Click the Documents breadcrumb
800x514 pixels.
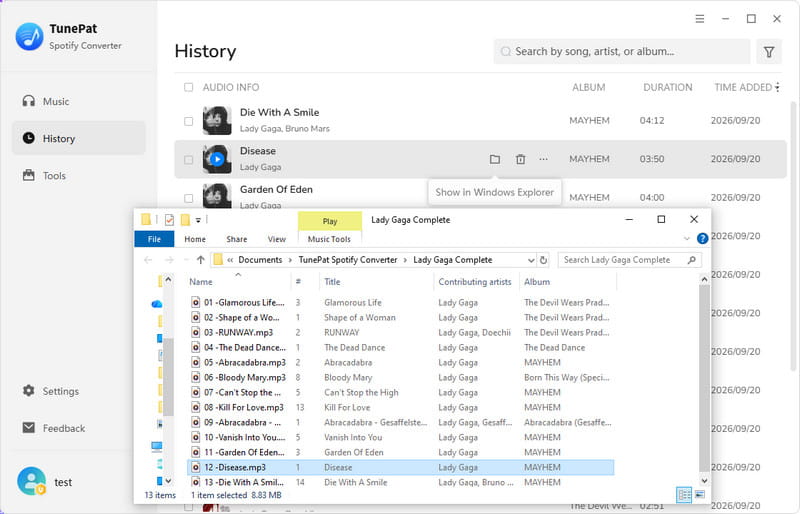pos(260,260)
